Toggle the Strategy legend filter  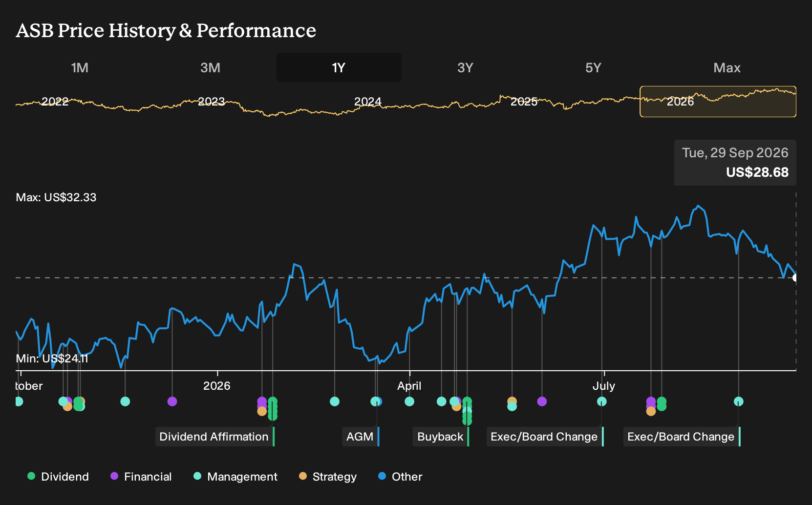(328, 477)
